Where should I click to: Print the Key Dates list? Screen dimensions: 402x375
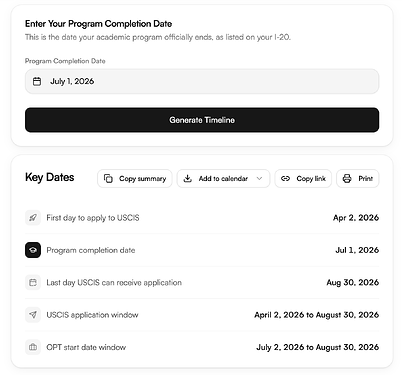tap(358, 179)
